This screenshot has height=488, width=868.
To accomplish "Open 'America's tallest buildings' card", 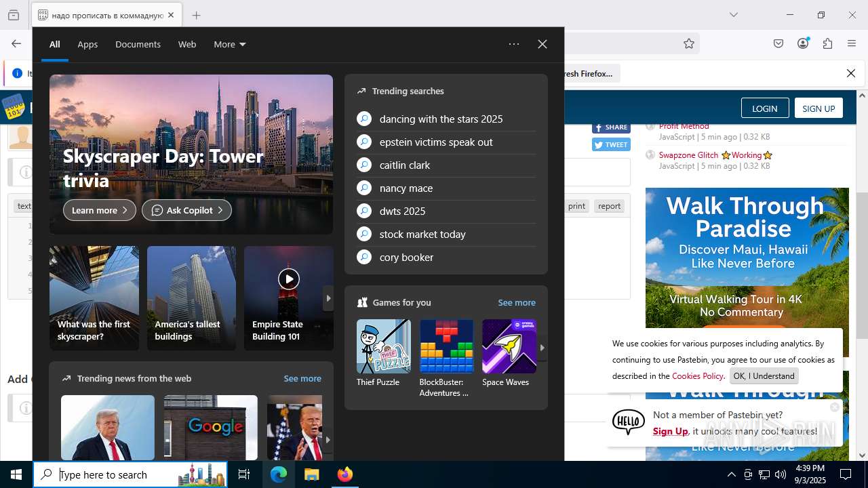I will coord(192,298).
